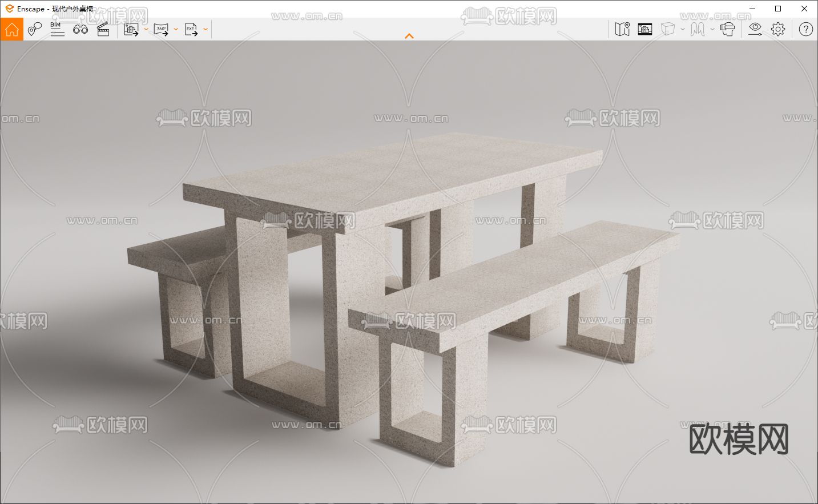Viewport: 818px width, 504px height.
Task: Select the cube projection mode icon
Action: pos(668,29)
